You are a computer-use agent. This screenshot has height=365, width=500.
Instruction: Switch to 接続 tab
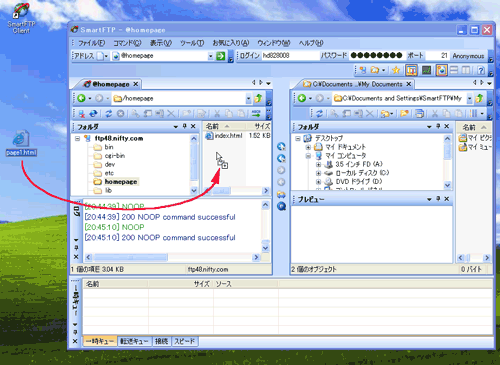[161, 341]
